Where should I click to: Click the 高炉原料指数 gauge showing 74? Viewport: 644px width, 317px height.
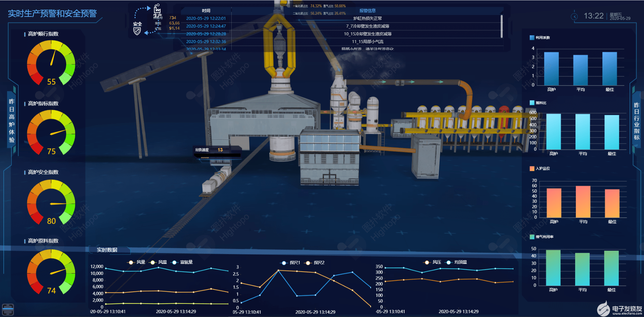click(x=51, y=272)
